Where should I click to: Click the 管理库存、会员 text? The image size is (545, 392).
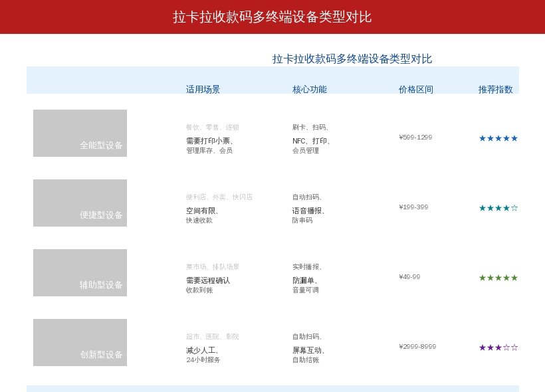coord(209,150)
